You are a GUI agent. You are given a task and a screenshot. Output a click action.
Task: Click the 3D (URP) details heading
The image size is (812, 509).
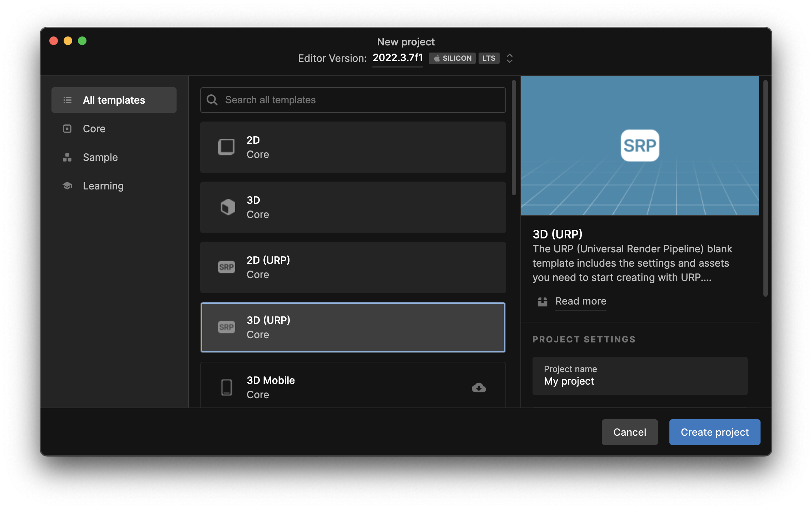pos(558,234)
